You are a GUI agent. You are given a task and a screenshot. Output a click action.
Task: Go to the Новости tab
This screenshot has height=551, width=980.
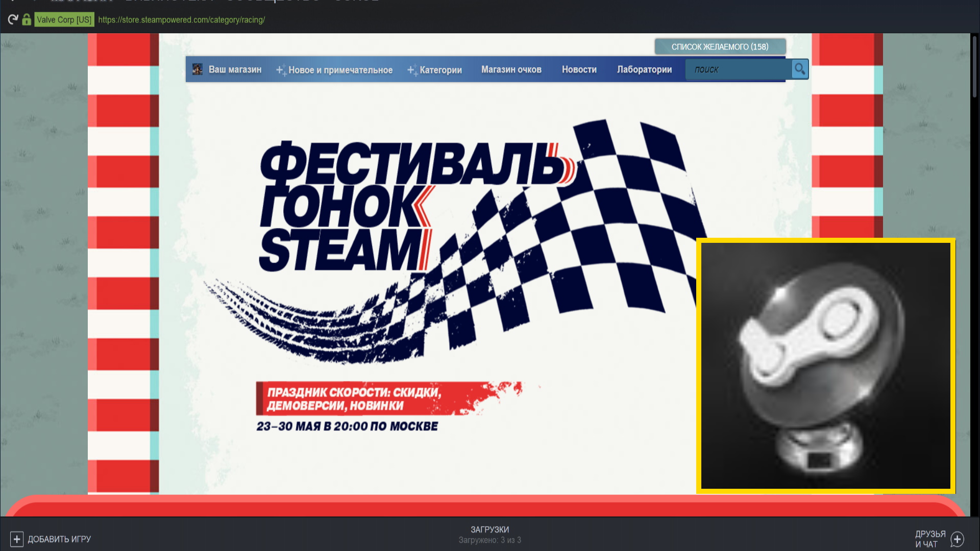(579, 69)
